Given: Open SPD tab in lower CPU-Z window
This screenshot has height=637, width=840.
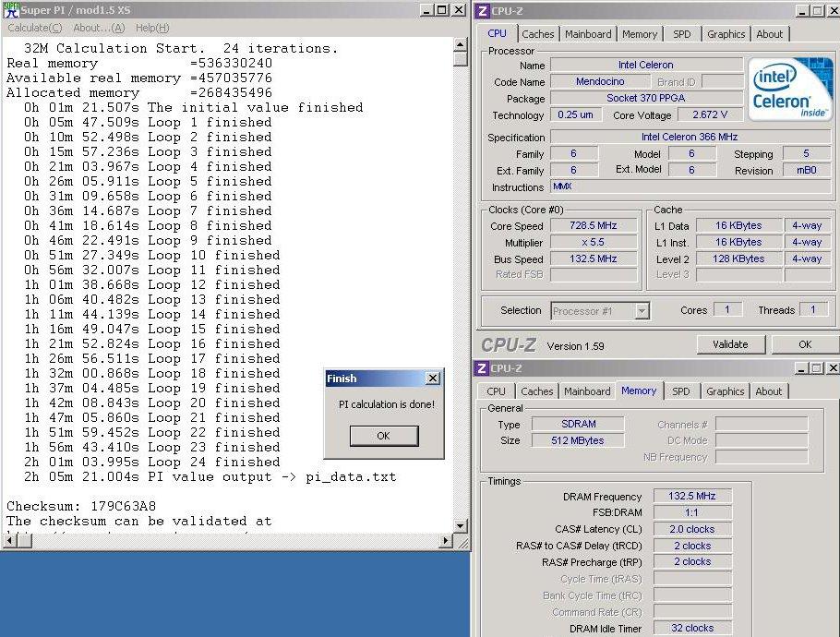Looking at the screenshot, I should (681, 391).
